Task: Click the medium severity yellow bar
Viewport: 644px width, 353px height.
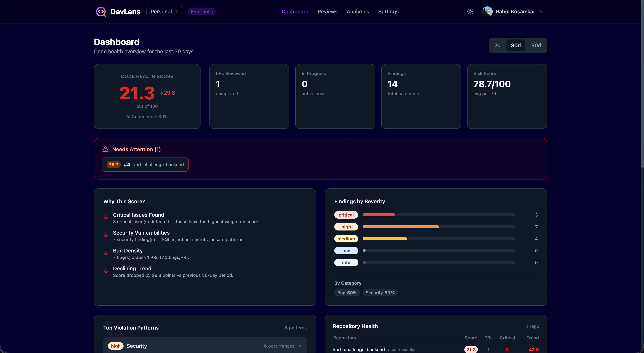Action: point(385,239)
